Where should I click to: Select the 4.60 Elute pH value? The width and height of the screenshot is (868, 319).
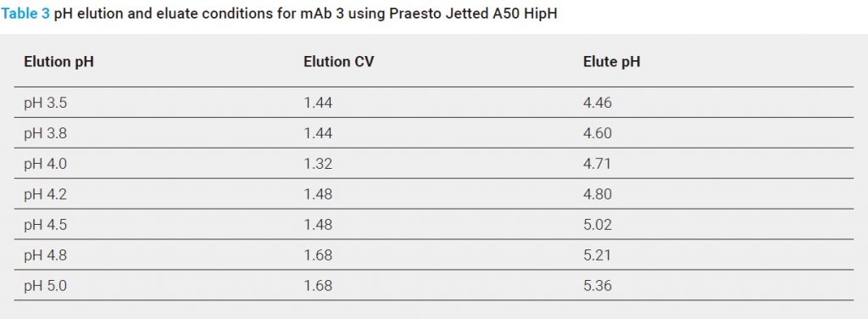pyautogui.click(x=598, y=133)
